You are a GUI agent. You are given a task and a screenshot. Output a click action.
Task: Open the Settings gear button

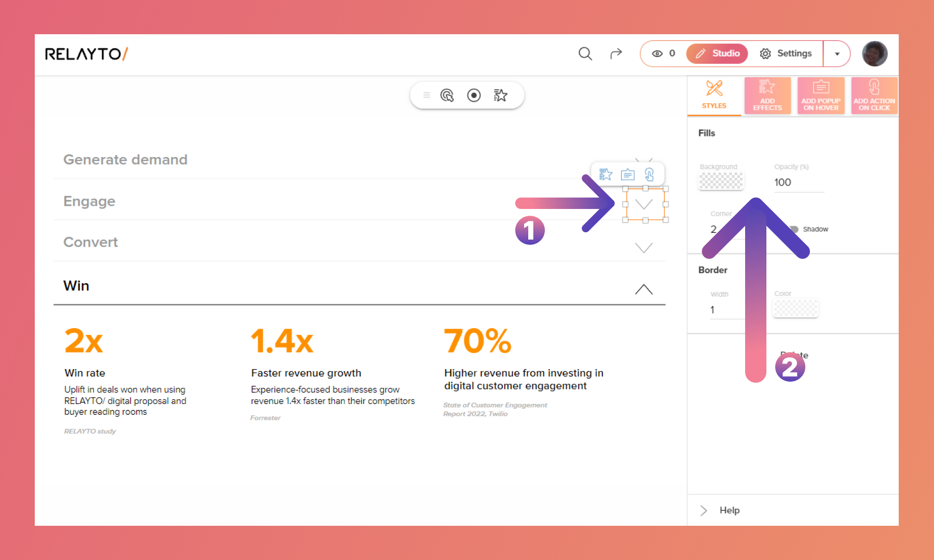786,53
